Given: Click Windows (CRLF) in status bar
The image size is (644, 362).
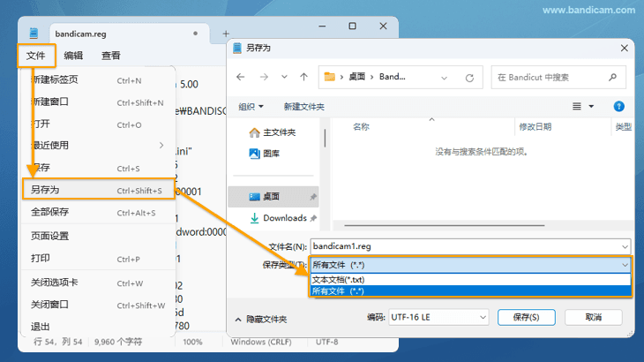Looking at the screenshot, I should click(261, 342).
